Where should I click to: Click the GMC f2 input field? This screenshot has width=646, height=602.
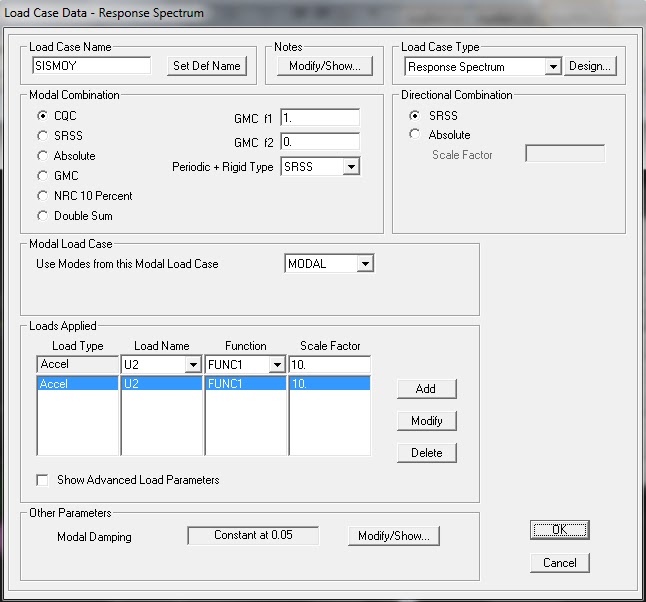(x=320, y=142)
